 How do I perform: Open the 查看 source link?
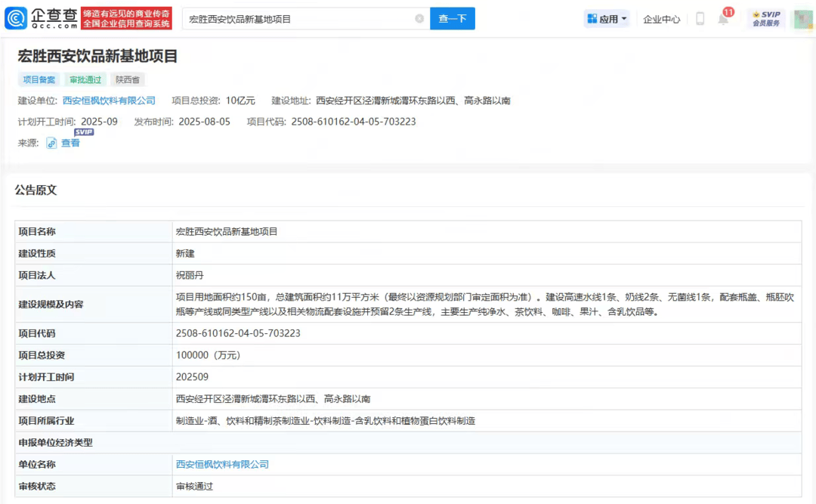(x=70, y=142)
